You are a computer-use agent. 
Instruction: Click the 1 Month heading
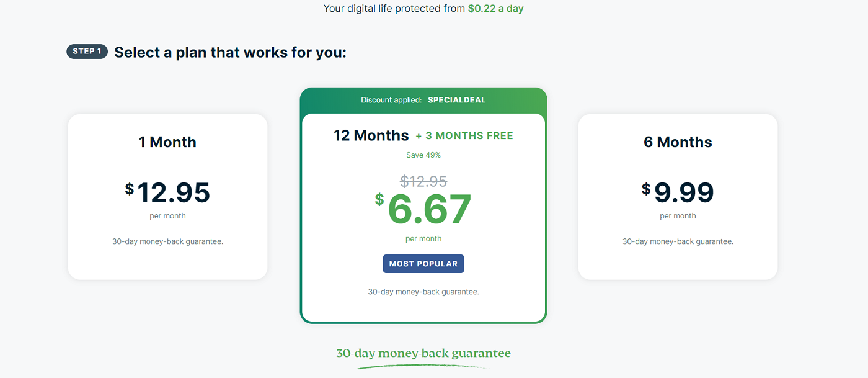point(167,142)
